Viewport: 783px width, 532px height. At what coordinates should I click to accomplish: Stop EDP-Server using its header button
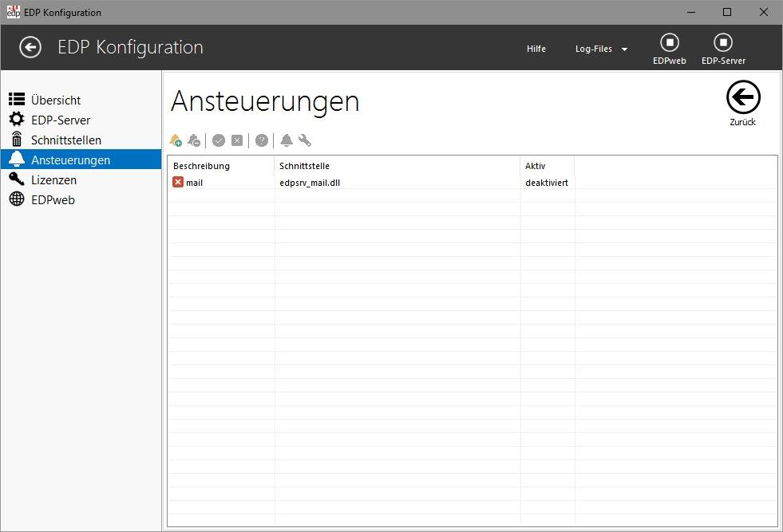723,49
